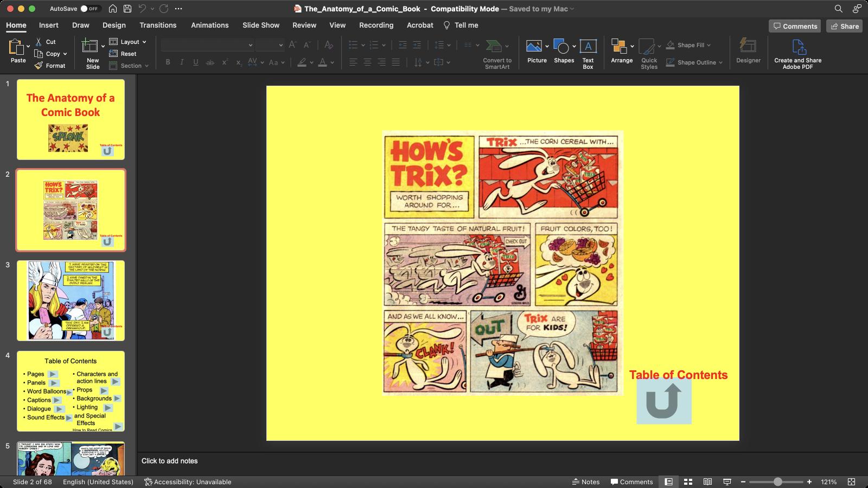Open the Paste options arrow

coord(28,47)
